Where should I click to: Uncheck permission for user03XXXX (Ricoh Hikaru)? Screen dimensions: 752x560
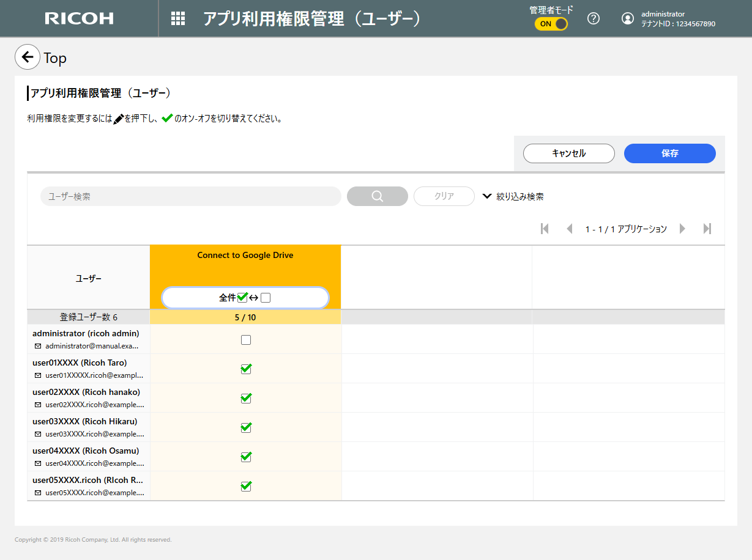point(246,427)
